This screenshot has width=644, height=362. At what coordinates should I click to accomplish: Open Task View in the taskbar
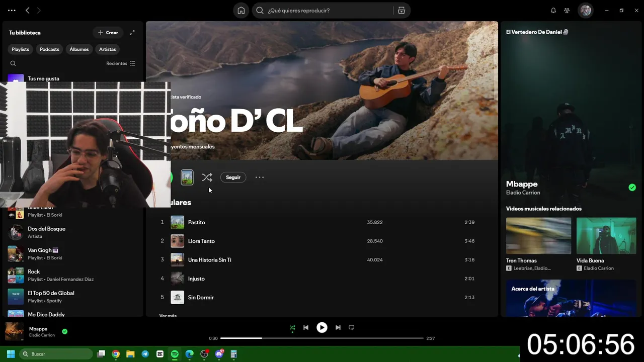[x=101, y=354]
